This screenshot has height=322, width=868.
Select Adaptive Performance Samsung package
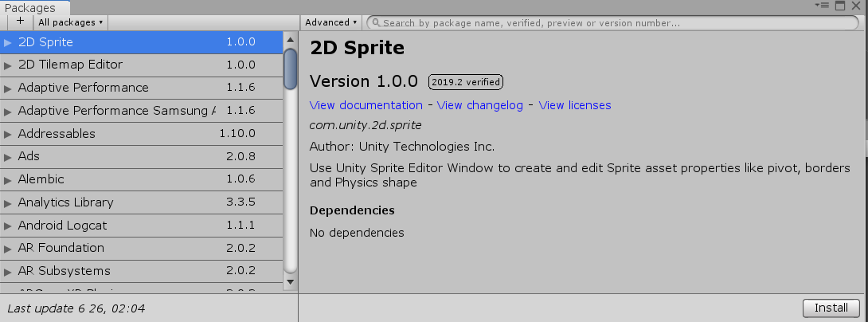click(x=141, y=111)
